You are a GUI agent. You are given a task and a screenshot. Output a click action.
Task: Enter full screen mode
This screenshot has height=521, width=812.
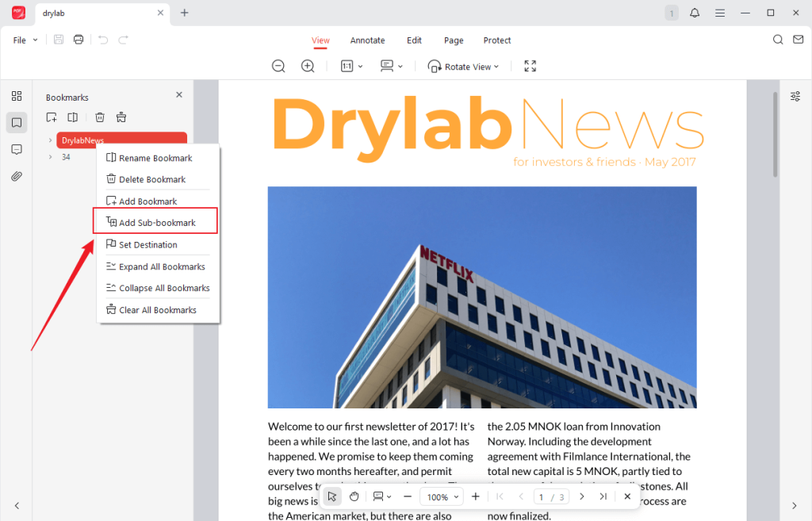tap(530, 67)
